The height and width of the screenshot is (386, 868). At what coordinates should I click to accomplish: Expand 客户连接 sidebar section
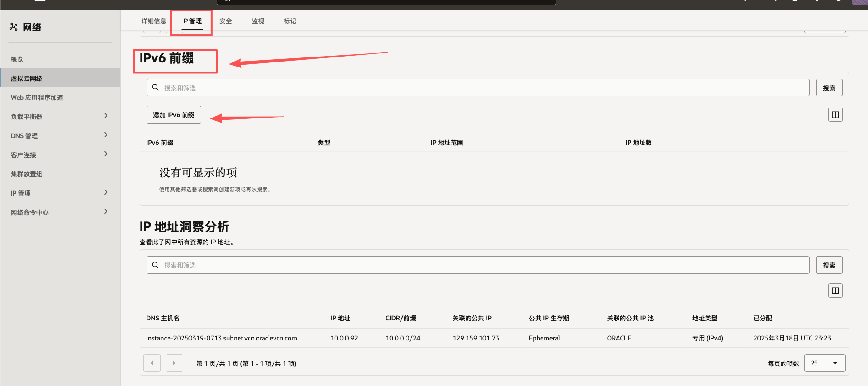pyautogui.click(x=106, y=154)
